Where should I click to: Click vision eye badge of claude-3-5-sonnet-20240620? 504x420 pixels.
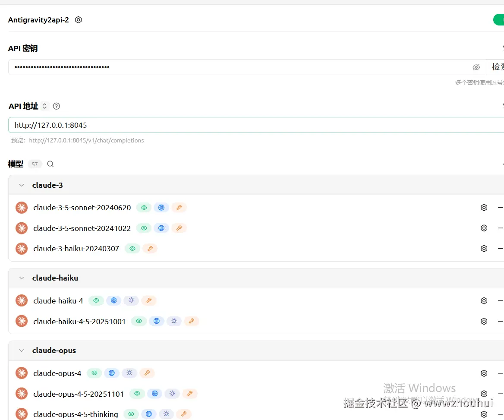144,208
